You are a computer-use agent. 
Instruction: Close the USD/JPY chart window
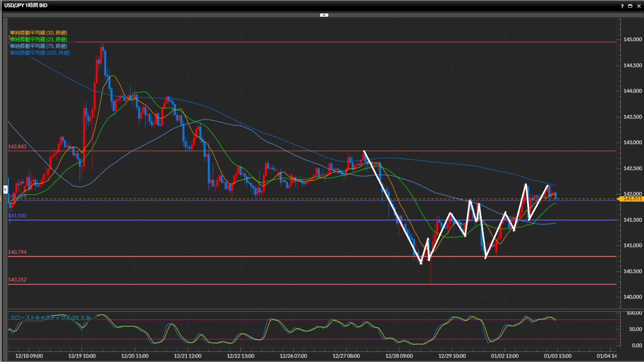point(639,6)
